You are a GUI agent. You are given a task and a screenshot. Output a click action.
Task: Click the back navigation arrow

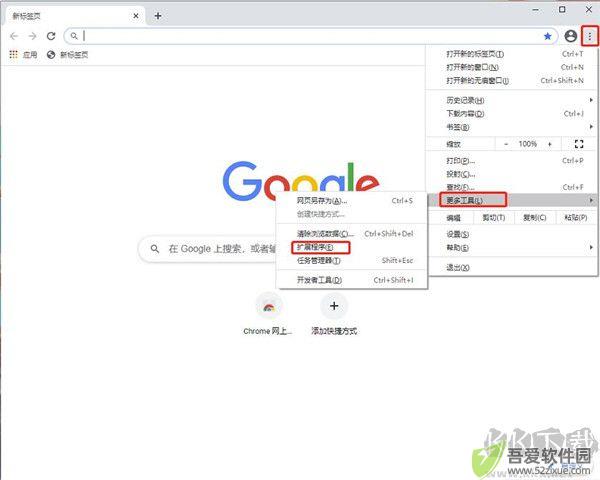point(14,36)
